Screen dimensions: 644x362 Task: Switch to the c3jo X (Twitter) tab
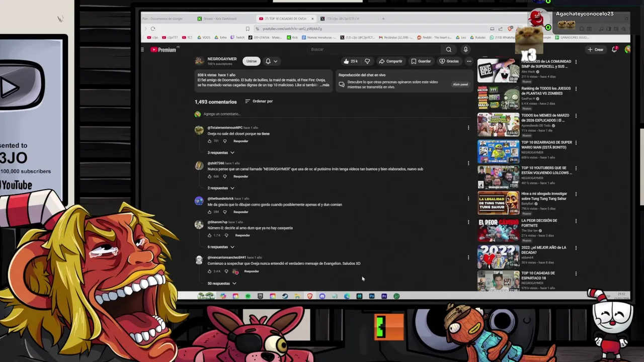[x=343, y=19]
